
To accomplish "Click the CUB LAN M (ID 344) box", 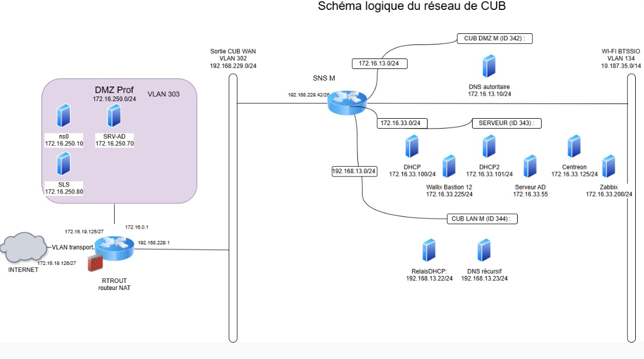I will click(482, 219).
